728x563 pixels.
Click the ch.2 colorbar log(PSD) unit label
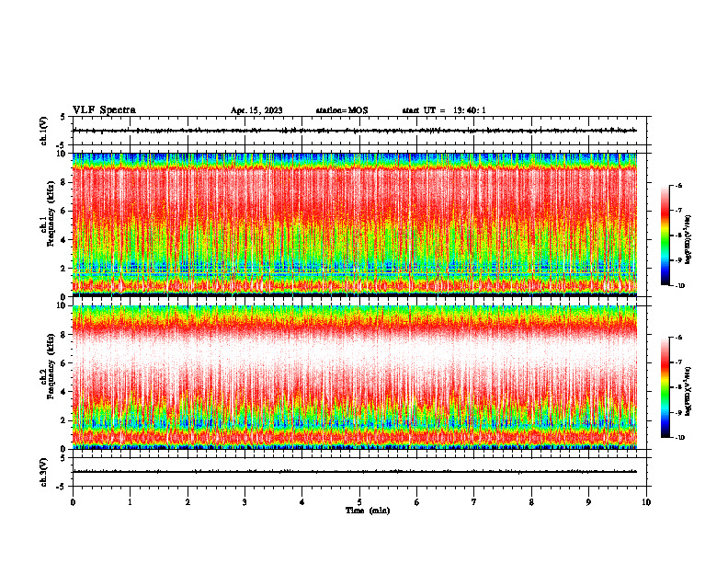688,392
